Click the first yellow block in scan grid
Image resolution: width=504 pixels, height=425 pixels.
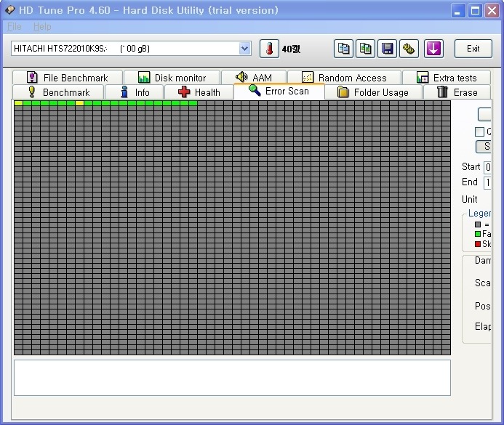(x=18, y=104)
